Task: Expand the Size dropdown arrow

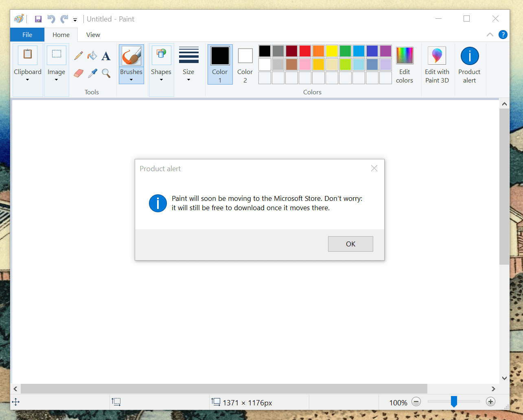Action: coord(188,80)
